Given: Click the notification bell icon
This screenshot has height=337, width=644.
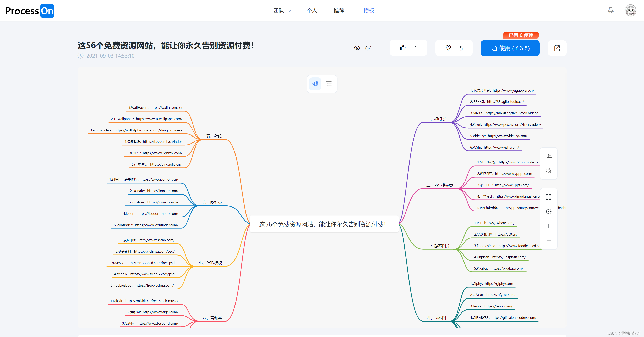Looking at the screenshot, I should click(610, 10).
